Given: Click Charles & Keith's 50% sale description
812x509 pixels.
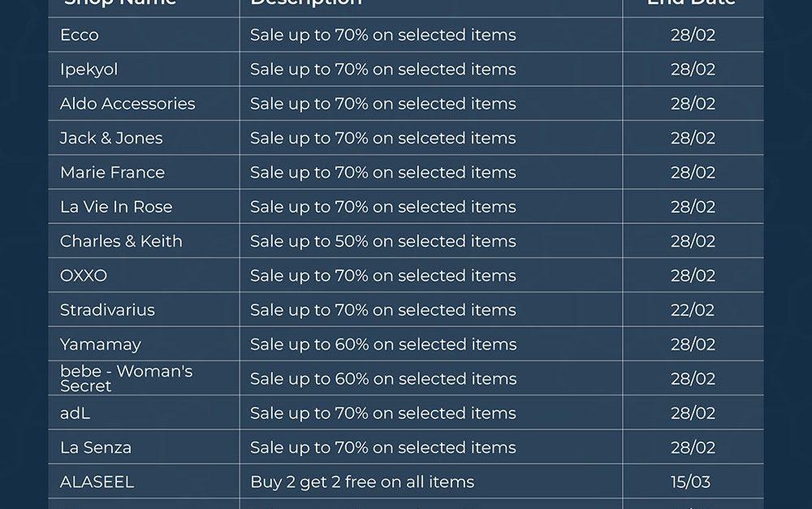Looking at the screenshot, I should (382, 241).
